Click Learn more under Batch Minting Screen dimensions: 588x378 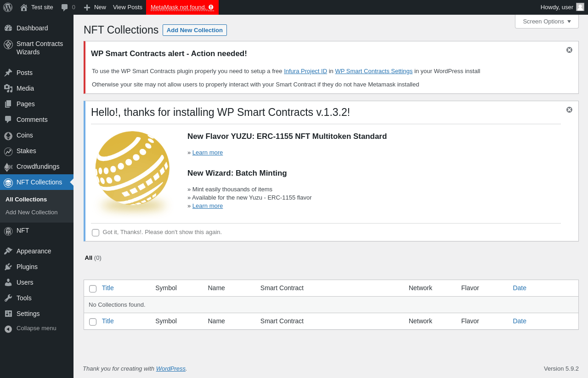pos(208,206)
